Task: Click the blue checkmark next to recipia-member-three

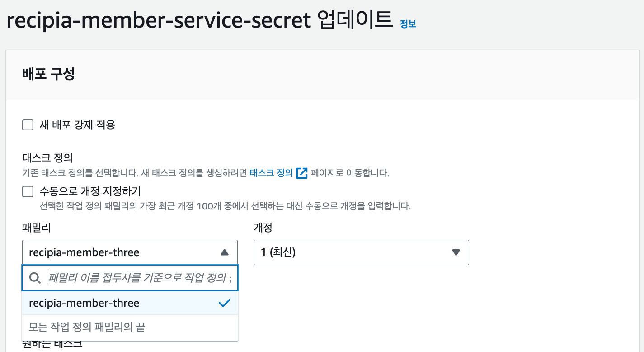Action: 224,303
